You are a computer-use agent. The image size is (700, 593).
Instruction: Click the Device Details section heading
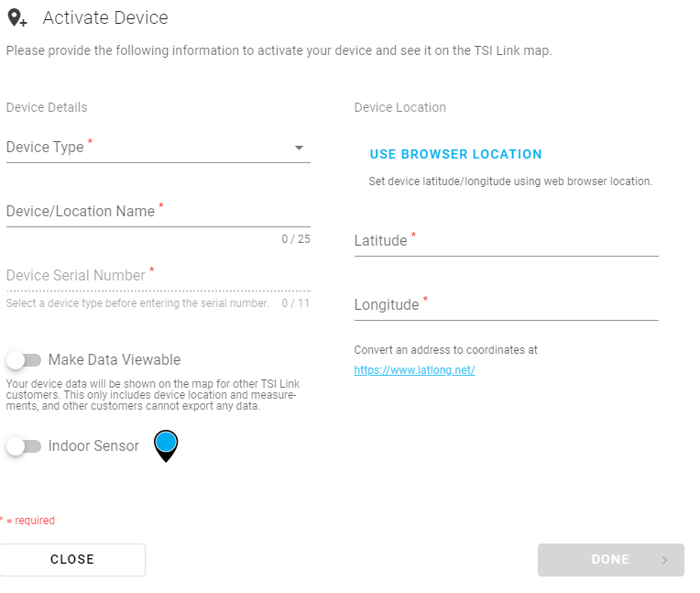tap(47, 107)
